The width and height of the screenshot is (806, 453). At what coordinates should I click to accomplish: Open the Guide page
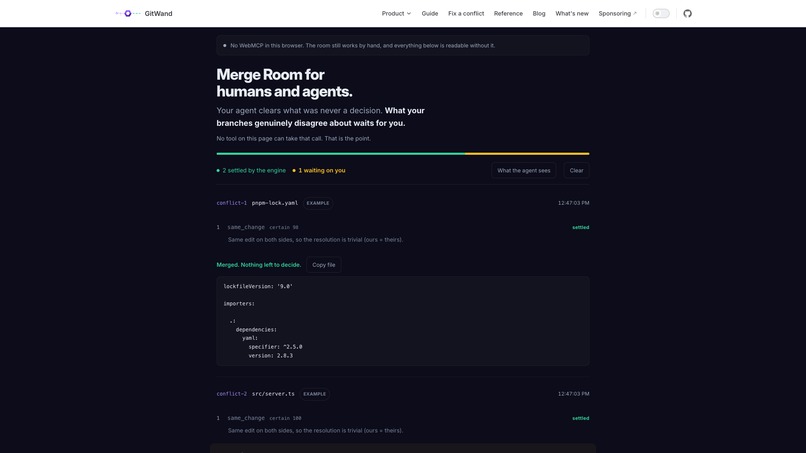[430, 13]
